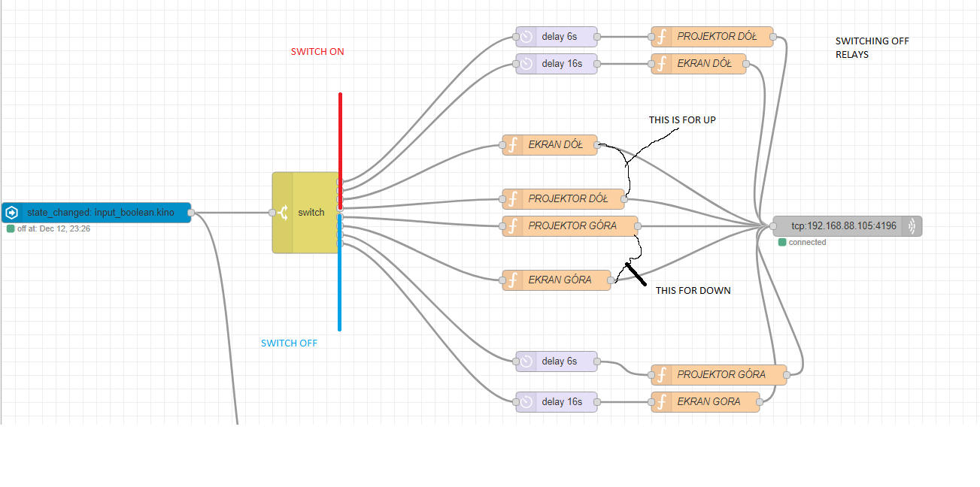Click the function icon on the PROJEKTOR GÓRA node wired directly to switch

513,226
